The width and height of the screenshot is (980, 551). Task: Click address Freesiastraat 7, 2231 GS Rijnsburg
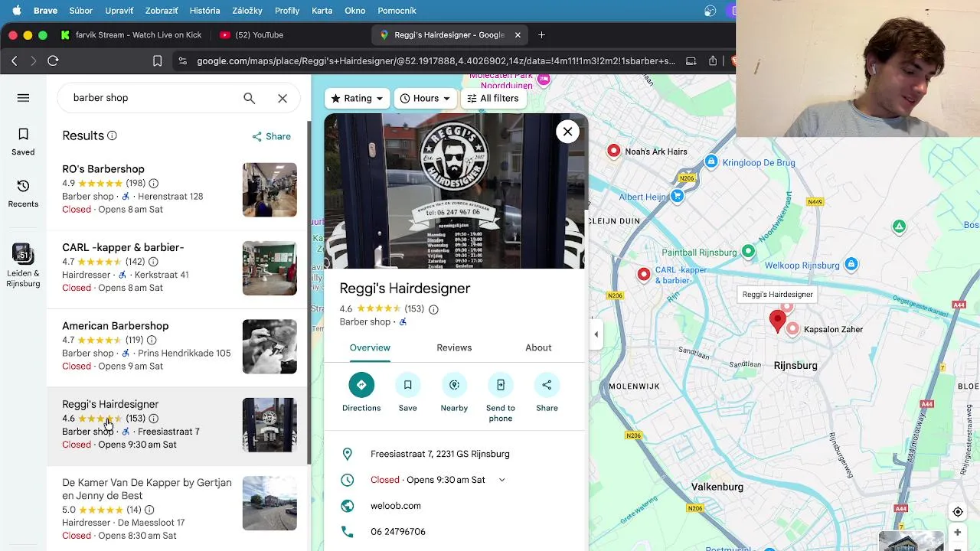coord(440,454)
